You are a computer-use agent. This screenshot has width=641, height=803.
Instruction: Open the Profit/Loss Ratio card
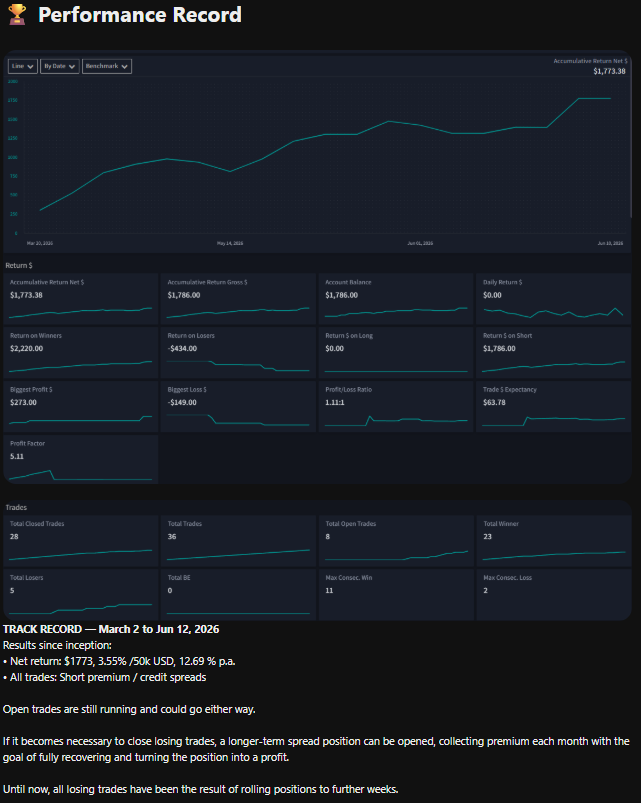(396, 407)
